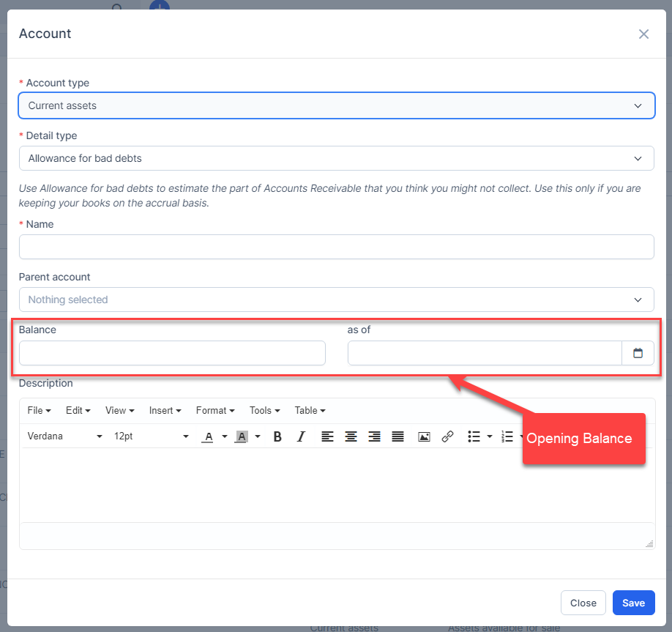
Task: Toggle bold formatting in the editor
Action: 277,436
